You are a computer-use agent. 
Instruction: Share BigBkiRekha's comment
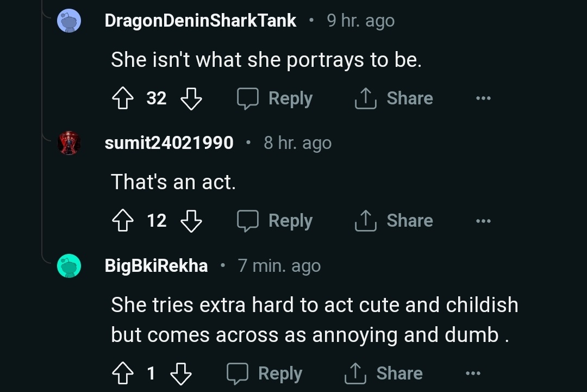384,374
